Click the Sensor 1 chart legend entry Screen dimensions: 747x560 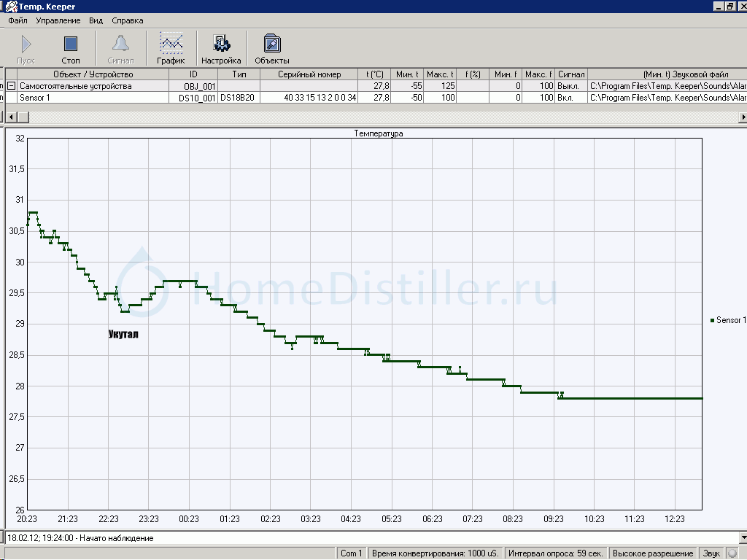pyautogui.click(x=728, y=320)
